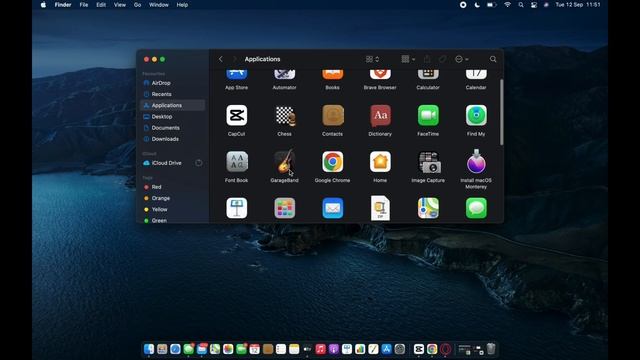The width and height of the screenshot is (640, 360).
Task: Select the Brave Browser item
Action: [380, 80]
